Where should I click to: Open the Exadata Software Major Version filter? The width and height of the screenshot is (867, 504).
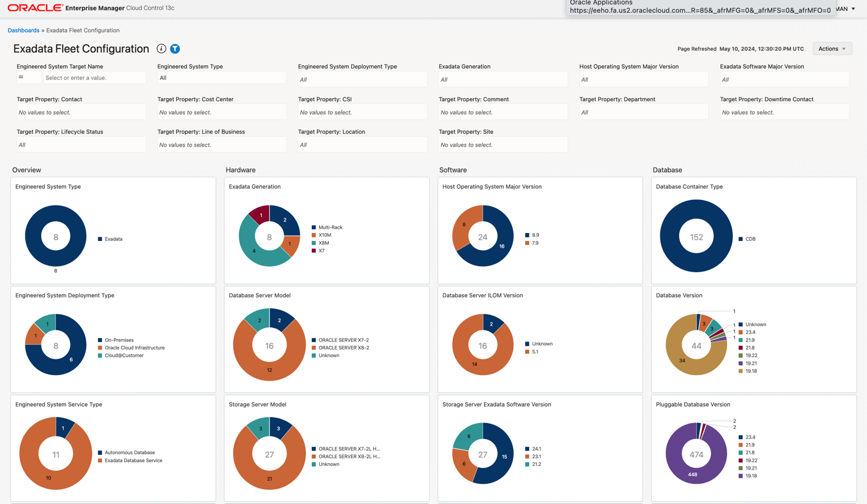[x=784, y=79]
